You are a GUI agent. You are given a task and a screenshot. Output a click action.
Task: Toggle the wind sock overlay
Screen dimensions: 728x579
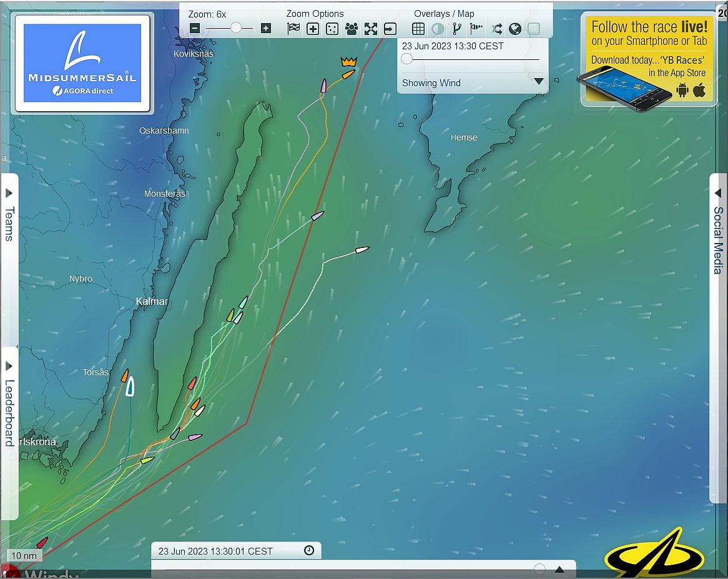476,28
